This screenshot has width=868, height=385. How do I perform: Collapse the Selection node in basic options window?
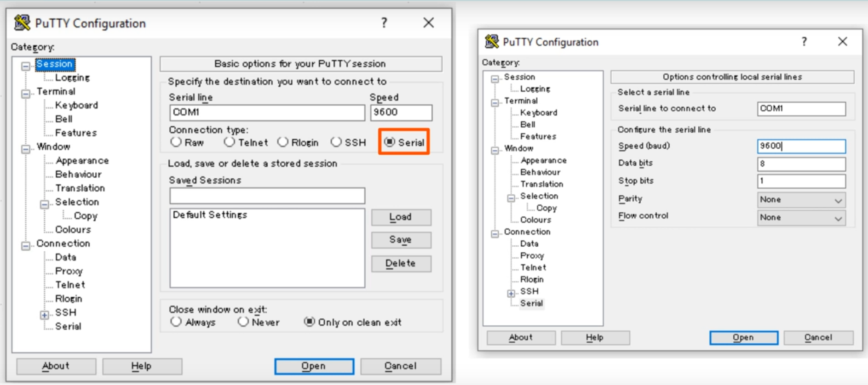point(44,204)
